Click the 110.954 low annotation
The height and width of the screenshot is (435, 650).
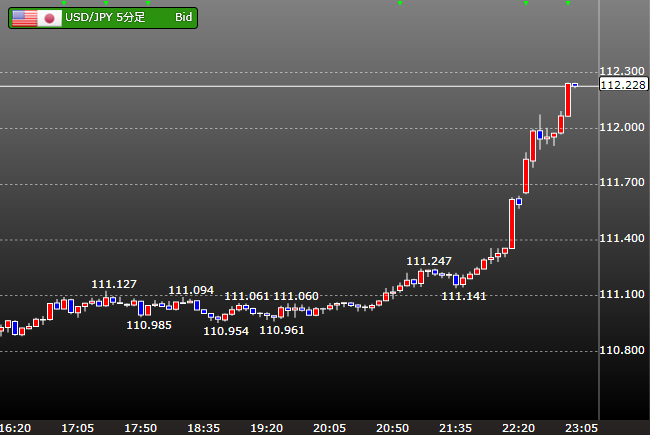pos(226,331)
